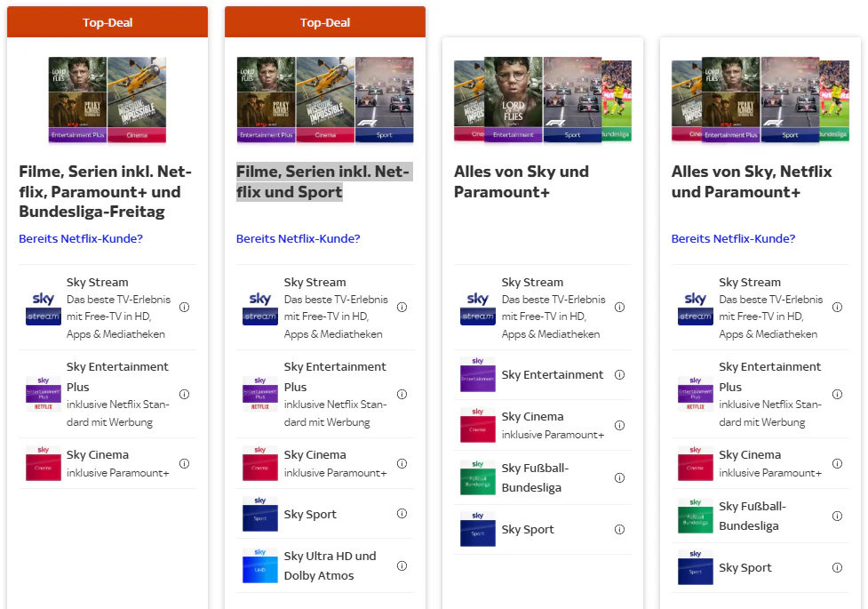The width and height of the screenshot is (868, 609).
Task: Click 'Bereits Netflix-Kunde?' link in first card
Action: [x=81, y=238]
